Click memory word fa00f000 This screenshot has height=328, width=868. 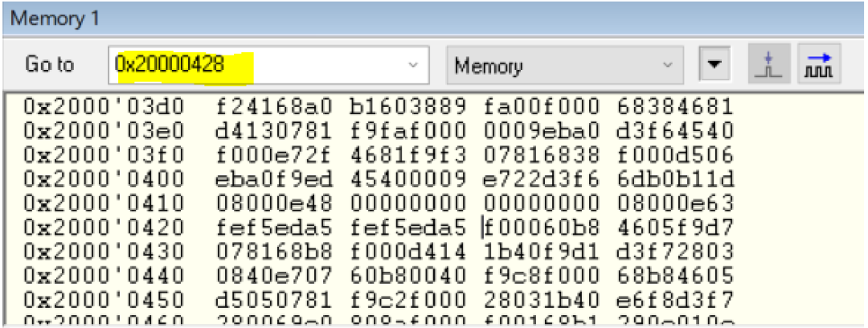pos(542,105)
